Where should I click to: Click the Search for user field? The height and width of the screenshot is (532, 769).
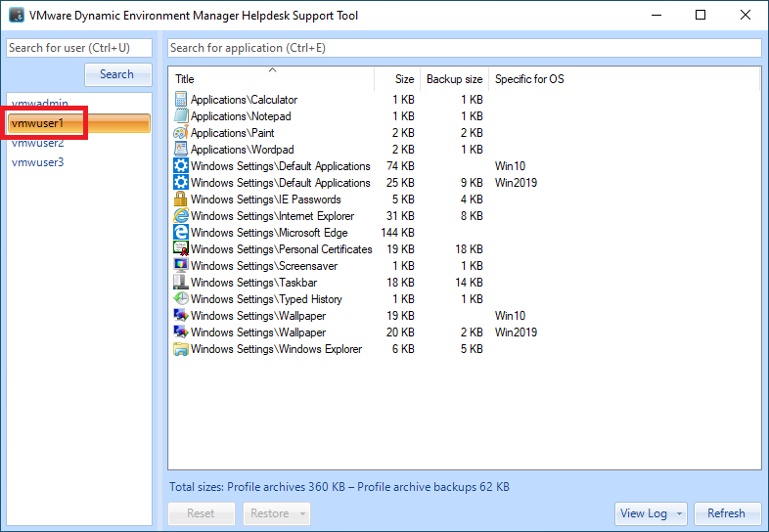(79, 48)
